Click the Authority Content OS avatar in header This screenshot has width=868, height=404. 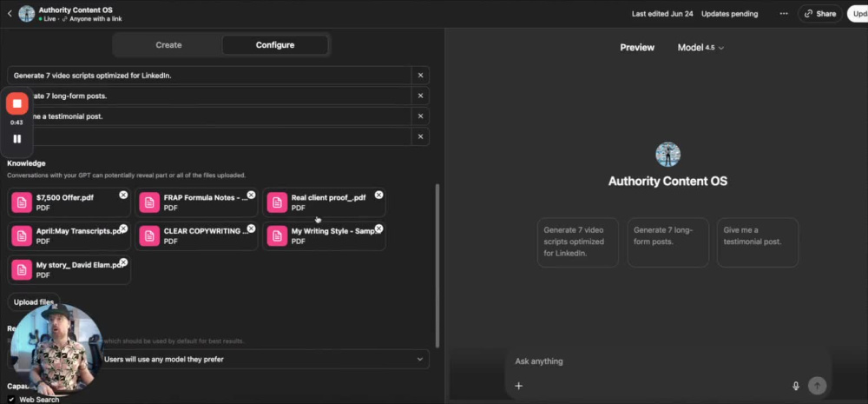point(27,14)
